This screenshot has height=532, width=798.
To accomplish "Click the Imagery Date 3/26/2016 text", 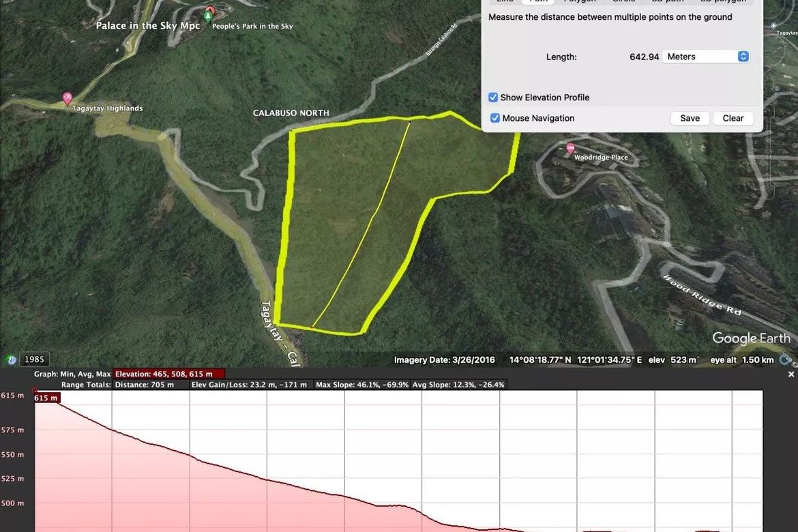I will tap(444, 360).
